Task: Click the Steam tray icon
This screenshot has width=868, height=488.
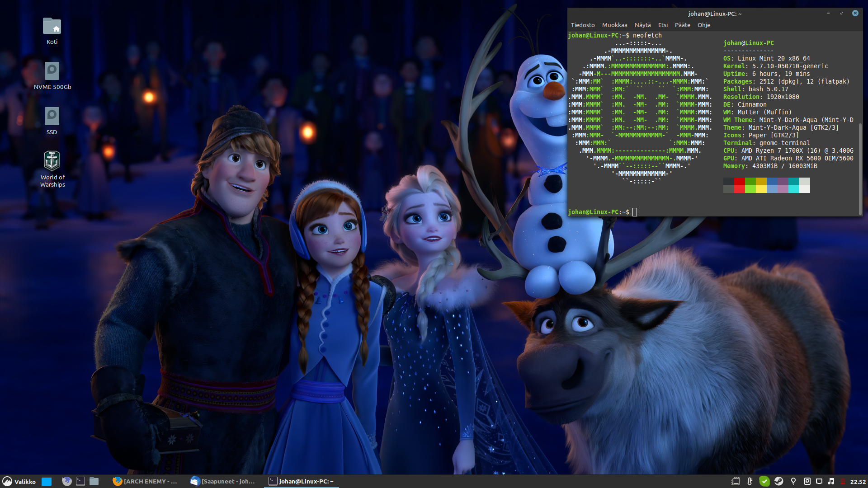Action: click(778, 481)
